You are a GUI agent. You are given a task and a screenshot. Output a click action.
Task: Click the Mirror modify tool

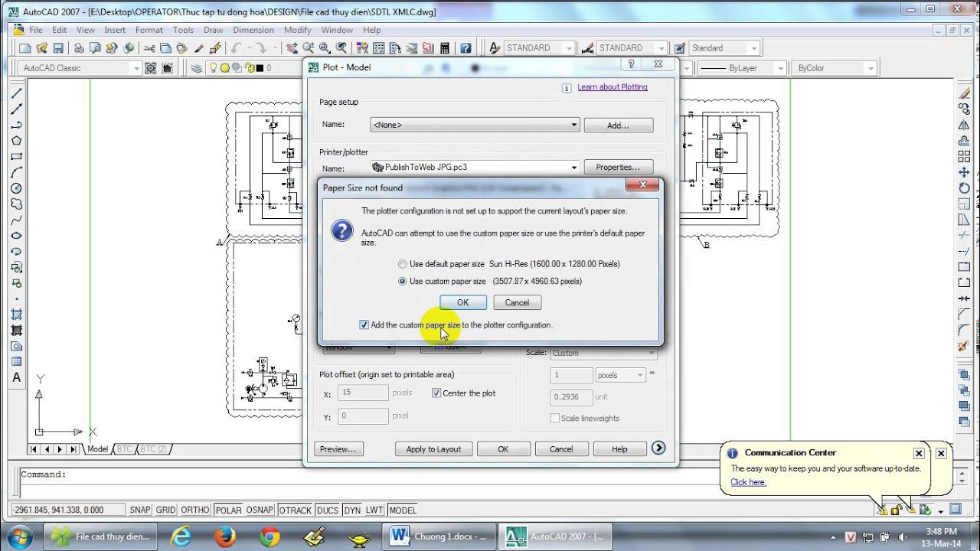965,125
